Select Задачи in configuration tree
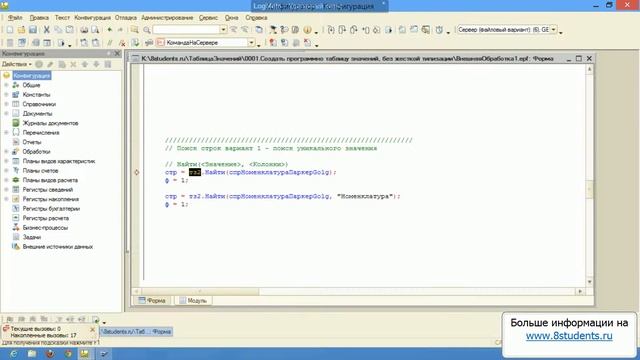Screen dimensions: 640x360 pos(31,237)
